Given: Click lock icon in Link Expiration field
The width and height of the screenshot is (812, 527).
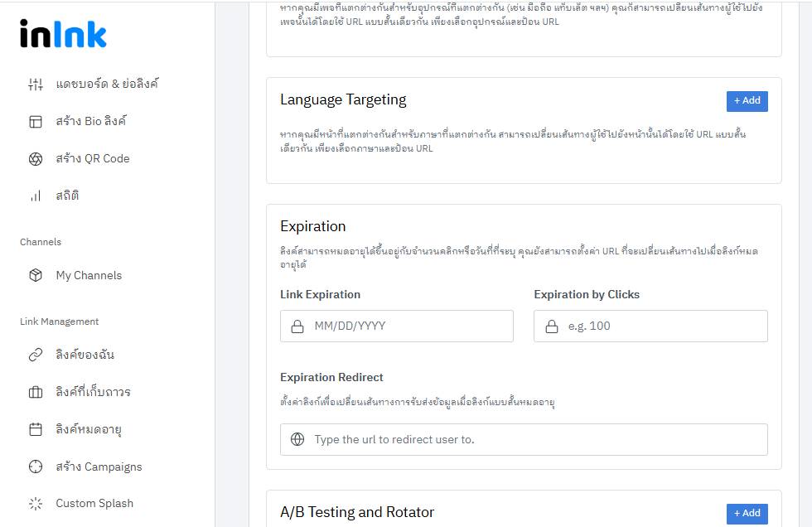Looking at the screenshot, I should pos(297,326).
